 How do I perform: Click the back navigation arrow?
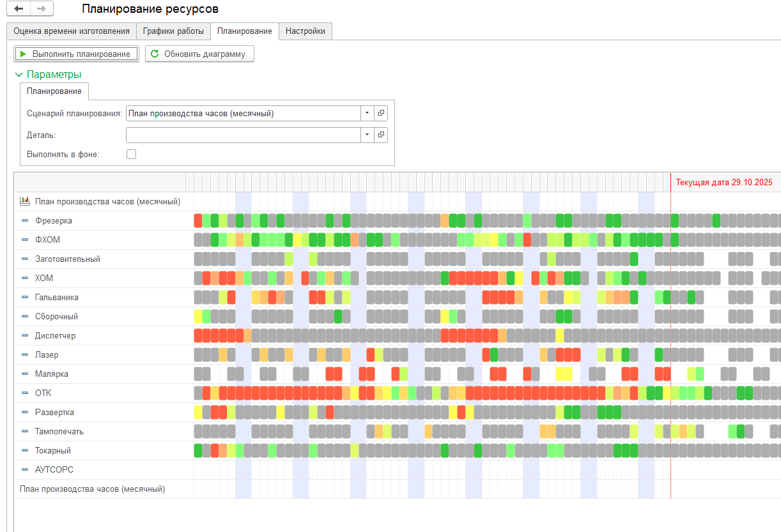point(19,9)
